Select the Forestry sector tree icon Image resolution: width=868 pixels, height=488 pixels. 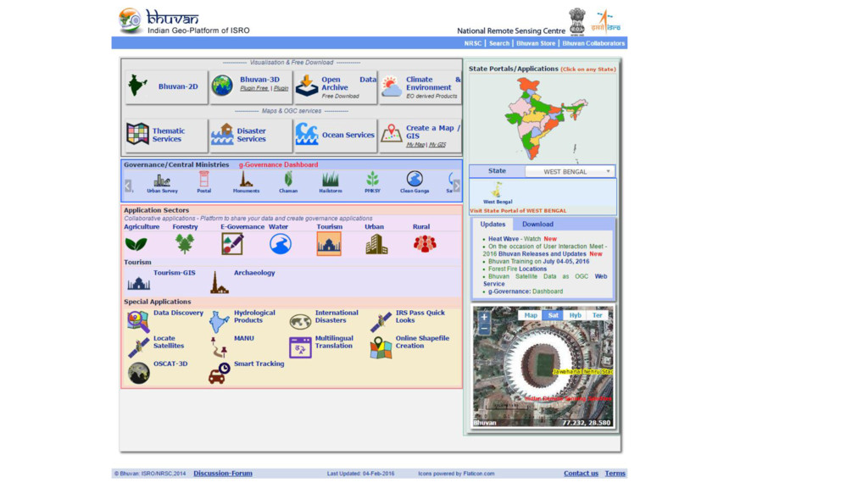tap(184, 244)
